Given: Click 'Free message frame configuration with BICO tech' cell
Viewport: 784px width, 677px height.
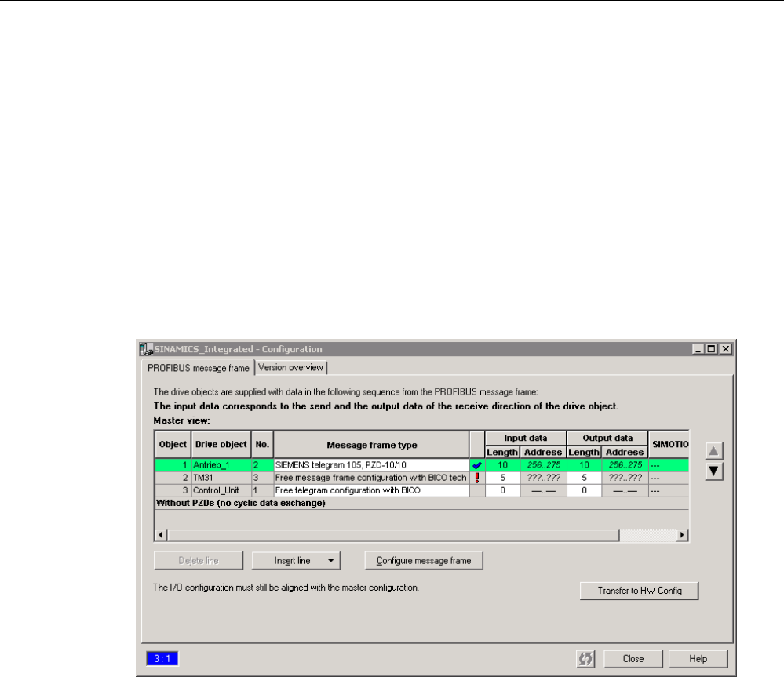Looking at the screenshot, I should [371, 478].
